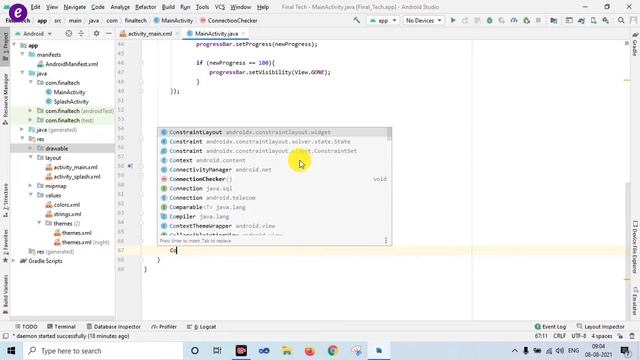Open the Database Inspector tool window

pos(113,327)
